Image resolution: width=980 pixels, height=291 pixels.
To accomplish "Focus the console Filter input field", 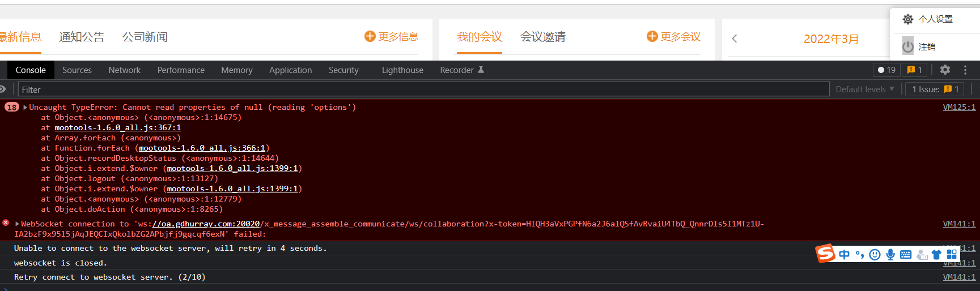I will (x=424, y=89).
